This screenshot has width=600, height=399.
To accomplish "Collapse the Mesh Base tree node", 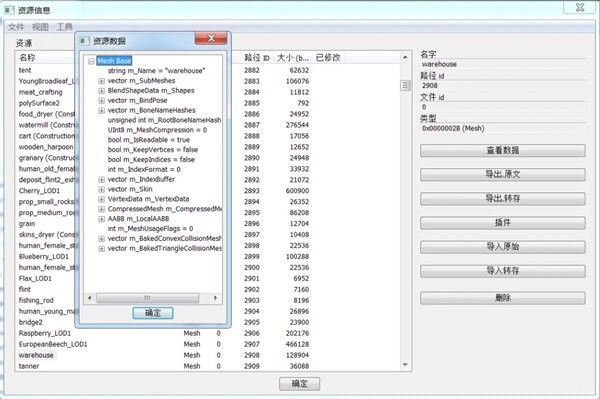I will [91, 61].
